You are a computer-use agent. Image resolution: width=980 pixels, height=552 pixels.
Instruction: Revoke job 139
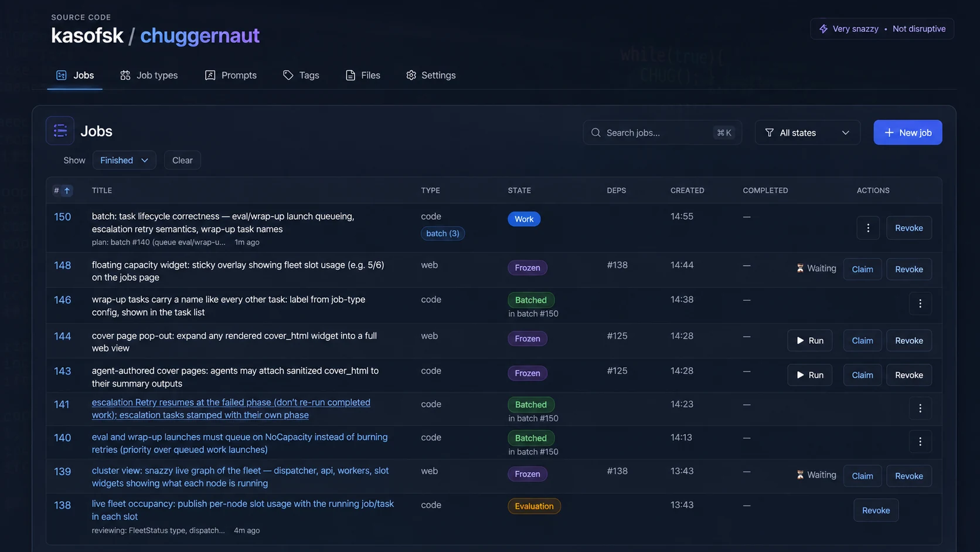click(x=909, y=476)
